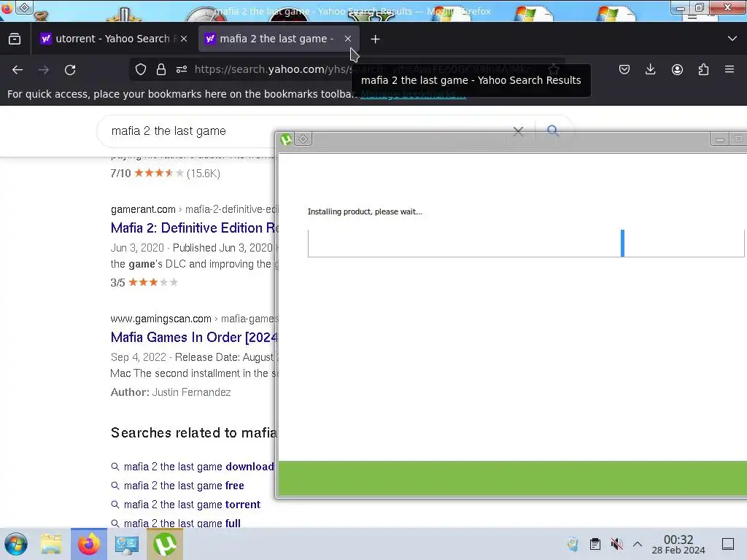Close the utorrent Yahoo Search tab

click(x=184, y=39)
